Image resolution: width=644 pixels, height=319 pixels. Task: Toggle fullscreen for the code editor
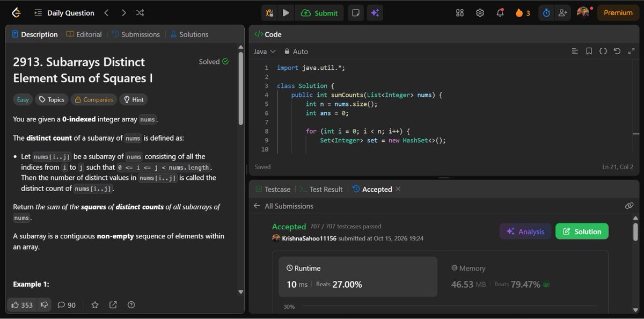[x=631, y=52]
